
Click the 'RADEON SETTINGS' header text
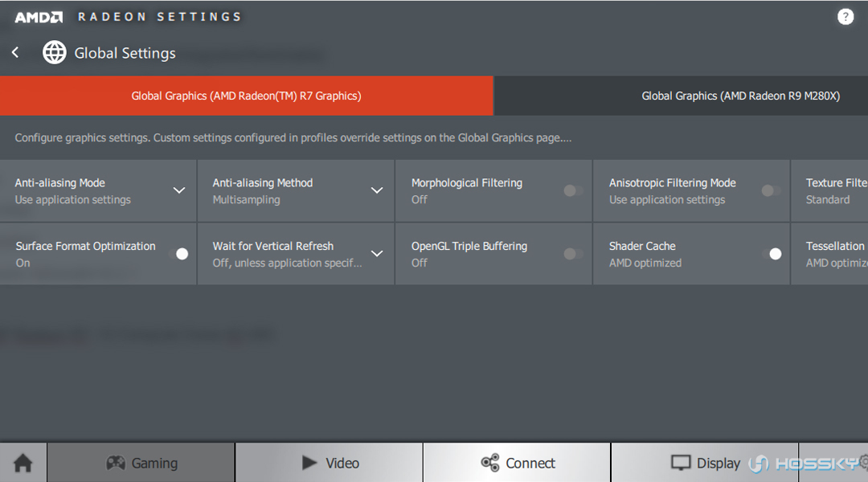click(x=159, y=17)
